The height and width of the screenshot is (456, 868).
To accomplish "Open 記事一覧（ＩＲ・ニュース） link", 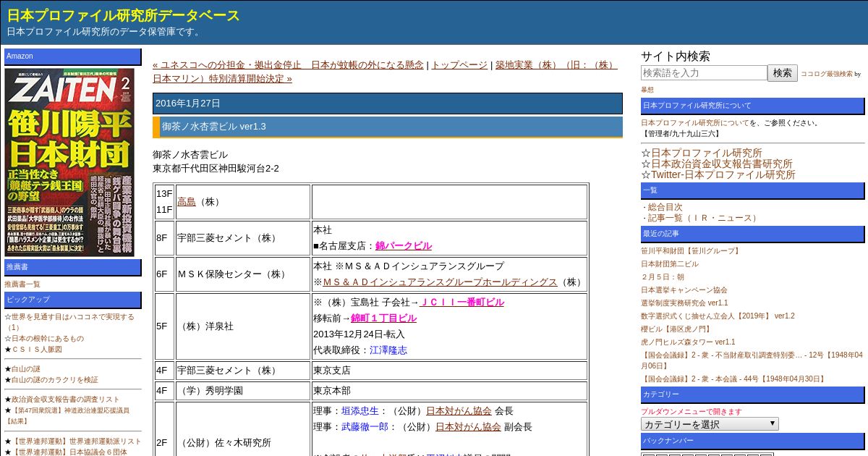I will [704, 218].
